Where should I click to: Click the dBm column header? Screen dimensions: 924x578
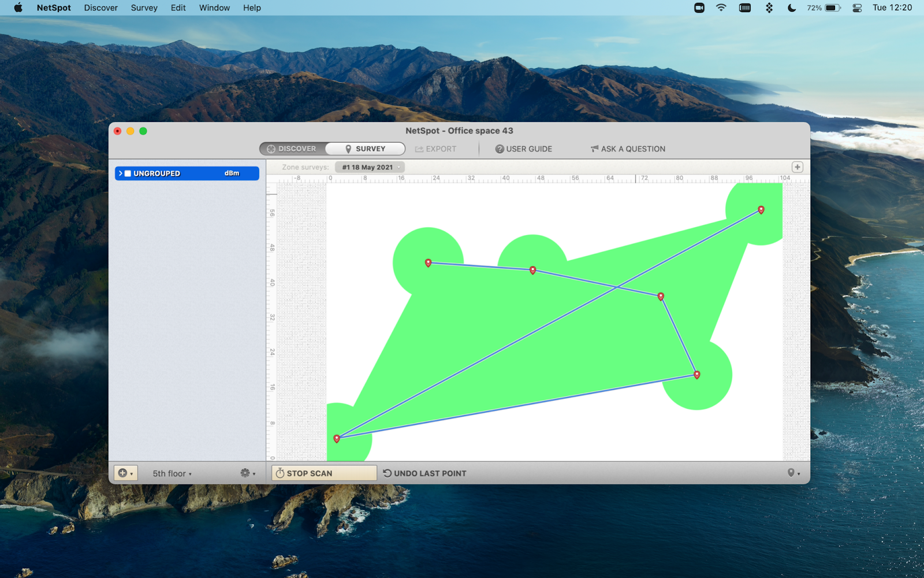point(232,173)
